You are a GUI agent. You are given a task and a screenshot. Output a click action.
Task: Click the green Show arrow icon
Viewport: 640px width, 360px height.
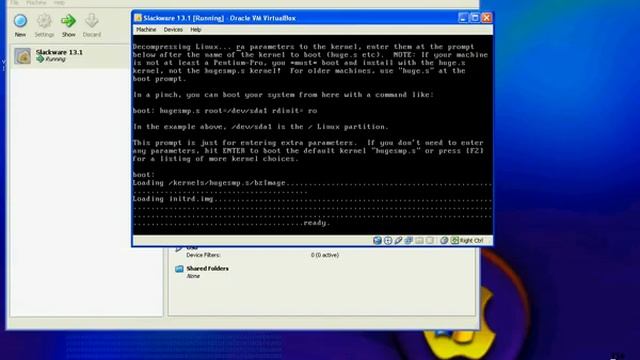tap(68, 21)
